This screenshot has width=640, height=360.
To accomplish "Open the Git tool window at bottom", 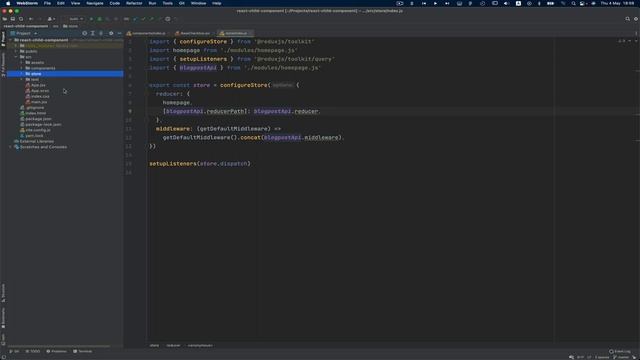I will click(14, 351).
